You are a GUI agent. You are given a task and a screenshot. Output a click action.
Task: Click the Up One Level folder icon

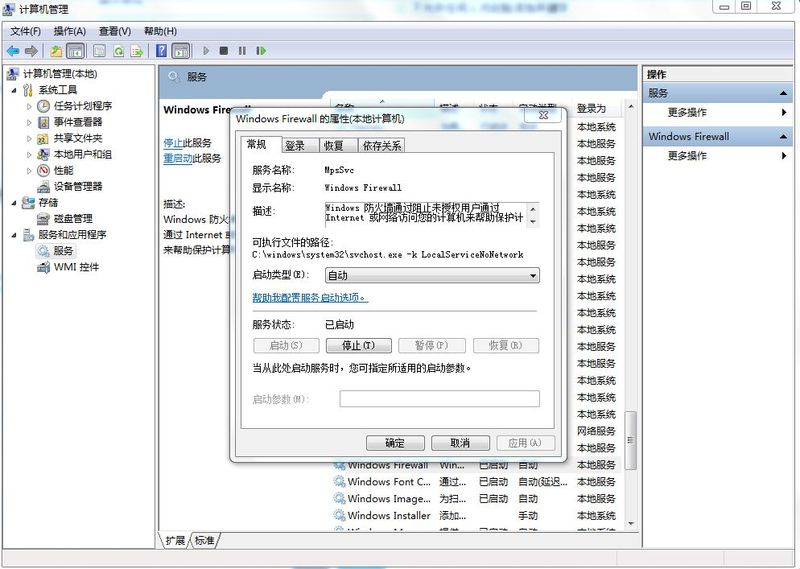[x=56, y=50]
